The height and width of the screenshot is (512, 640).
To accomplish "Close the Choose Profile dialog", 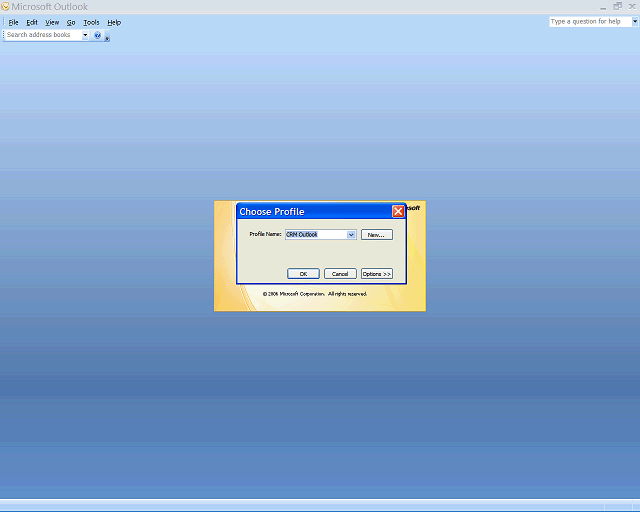I will pyautogui.click(x=398, y=211).
